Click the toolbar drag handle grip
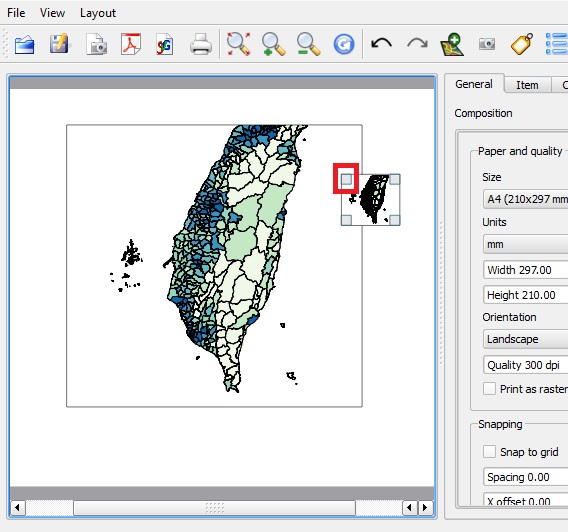This screenshot has width=568, height=532. 5,44
